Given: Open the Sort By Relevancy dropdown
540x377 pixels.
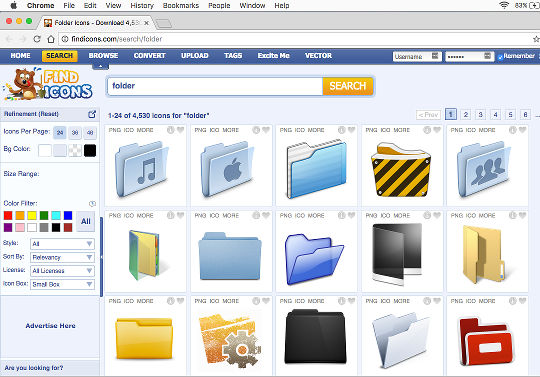Looking at the screenshot, I should click(x=62, y=257).
